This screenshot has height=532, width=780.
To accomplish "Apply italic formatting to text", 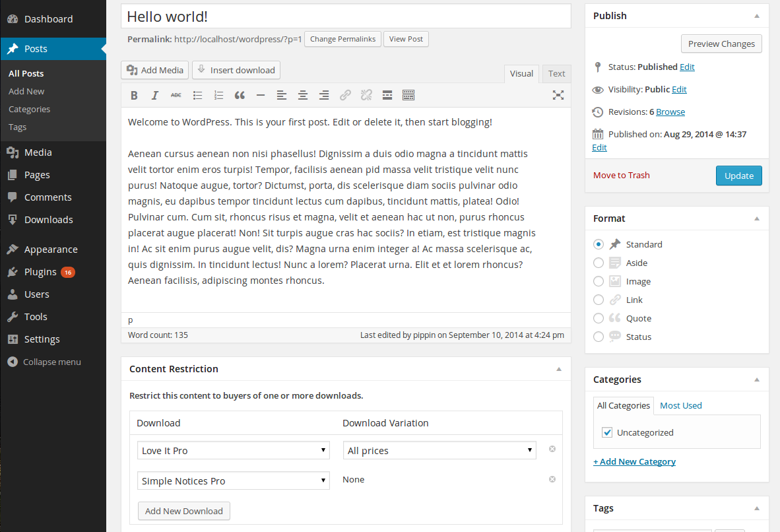I will coord(155,96).
